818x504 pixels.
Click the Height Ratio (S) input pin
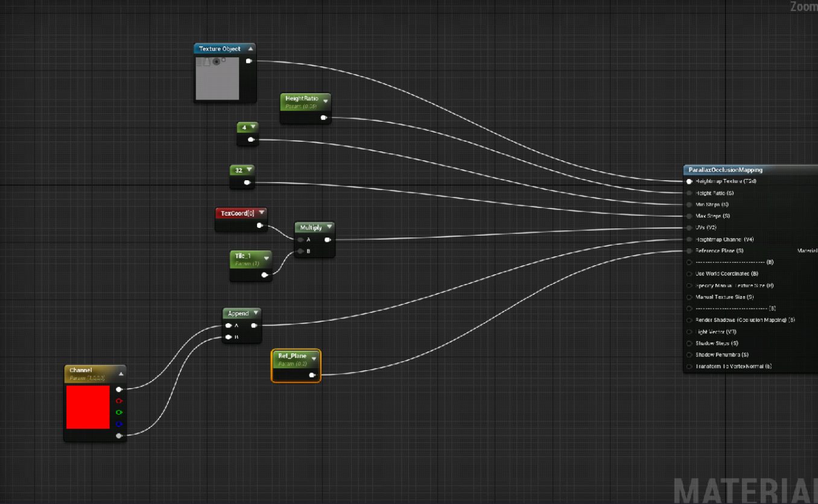[x=689, y=193]
